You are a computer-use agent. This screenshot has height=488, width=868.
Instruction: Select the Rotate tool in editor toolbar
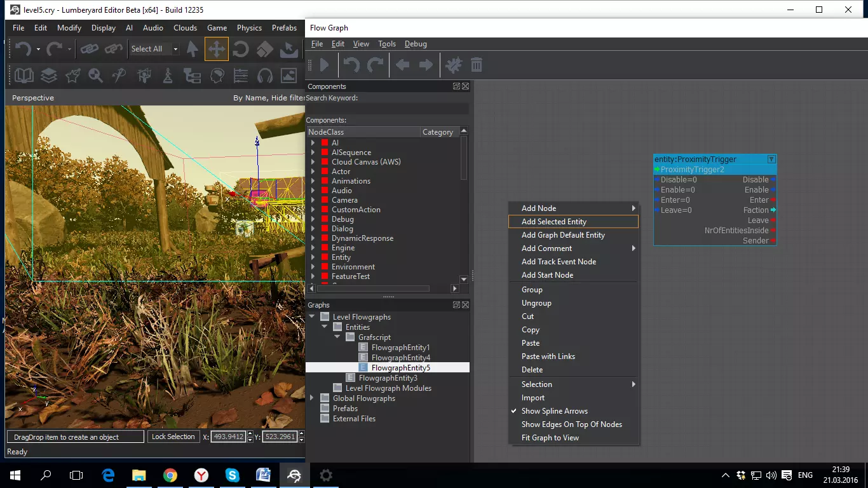(241, 49)
